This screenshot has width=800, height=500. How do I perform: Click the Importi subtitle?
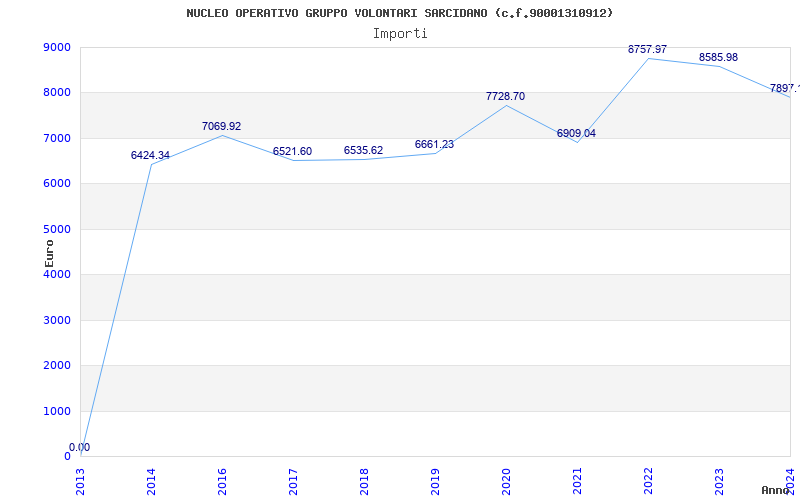pyautogui.click(x=400, y=33)
